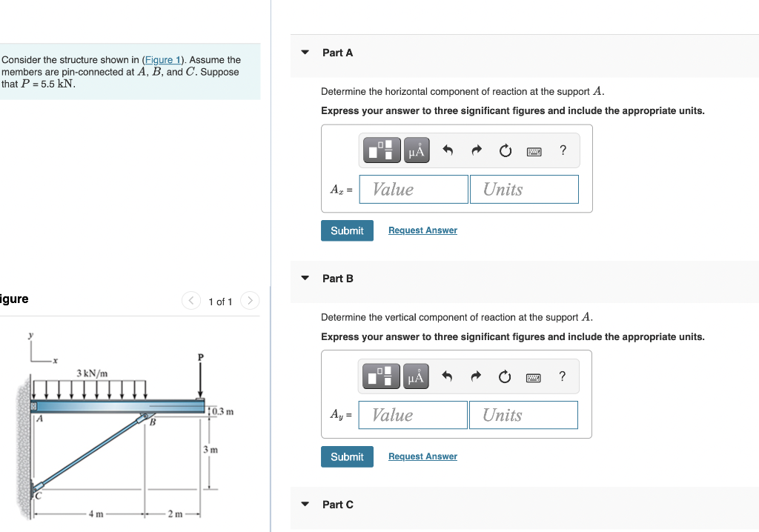
Task: Submit the answer for Part A
Action: pos(347,230)
